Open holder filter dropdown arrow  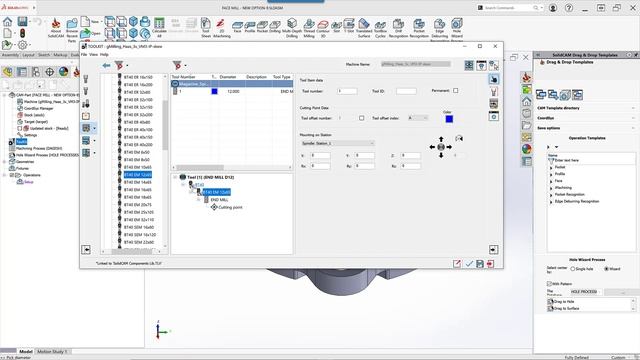point(127,66)
